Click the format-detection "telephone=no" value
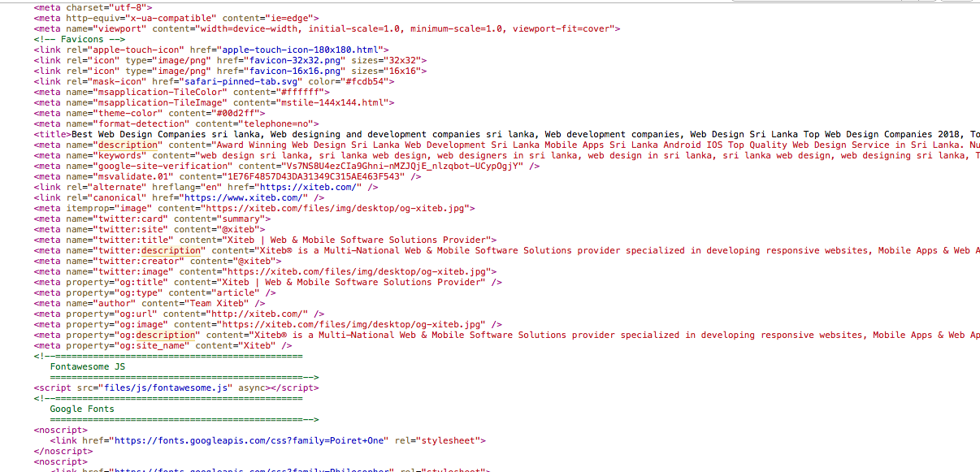980x472 pixels. (x=275, y=123)
